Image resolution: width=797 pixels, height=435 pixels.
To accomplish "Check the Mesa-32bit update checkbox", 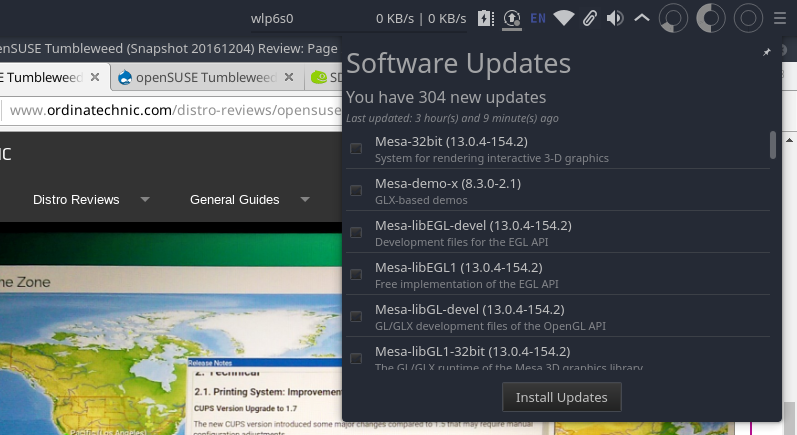I will 356,148.
